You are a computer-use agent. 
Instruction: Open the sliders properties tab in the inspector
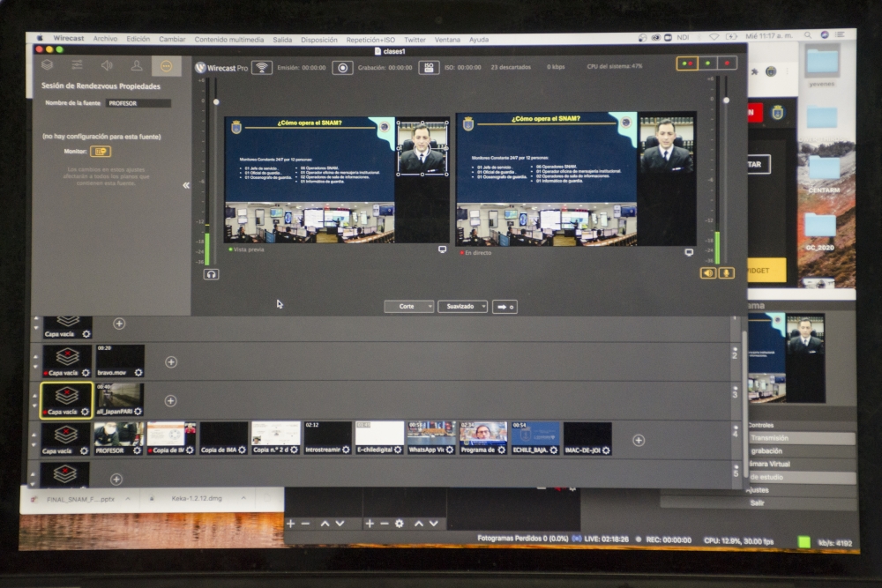[77, 65]
